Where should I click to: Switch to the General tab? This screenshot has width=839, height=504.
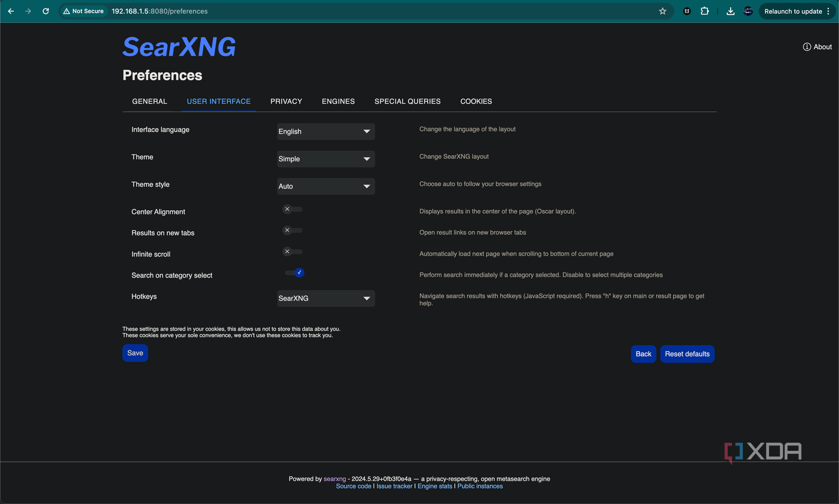coord(149,102)
